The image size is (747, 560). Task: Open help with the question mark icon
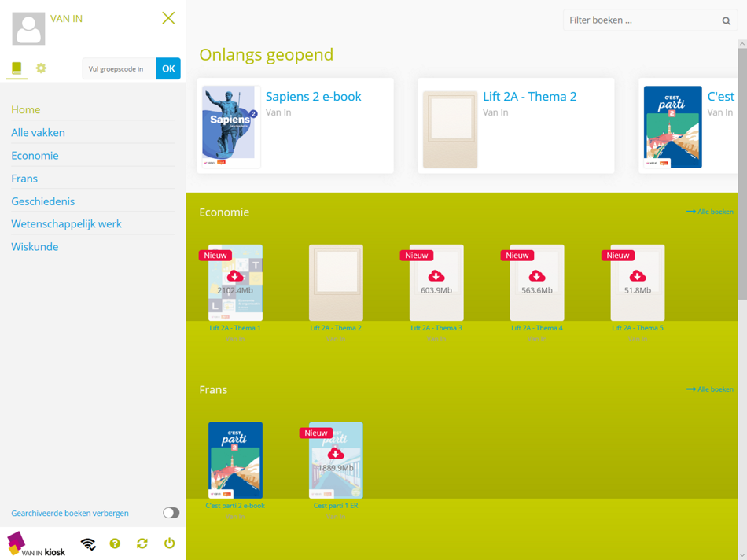click(x=115, y=543)
